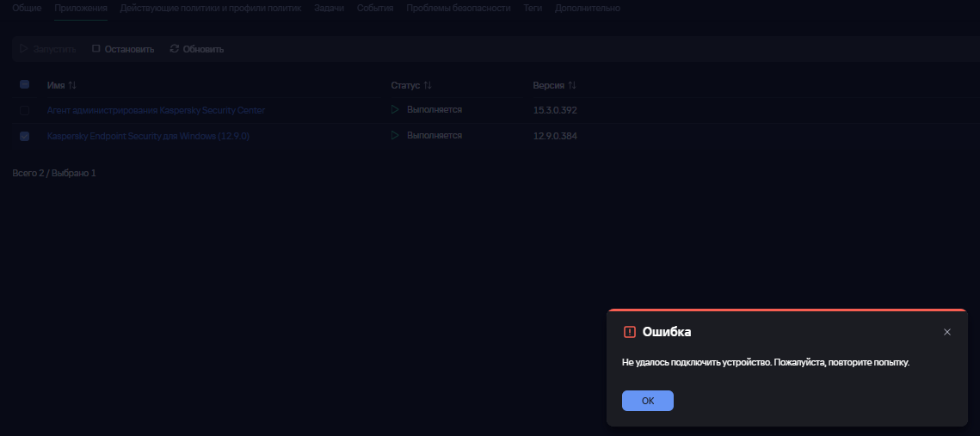Click the red error exclamation icon
The image size is (980, 436).
pyautogui.click(x=629, y=332)
